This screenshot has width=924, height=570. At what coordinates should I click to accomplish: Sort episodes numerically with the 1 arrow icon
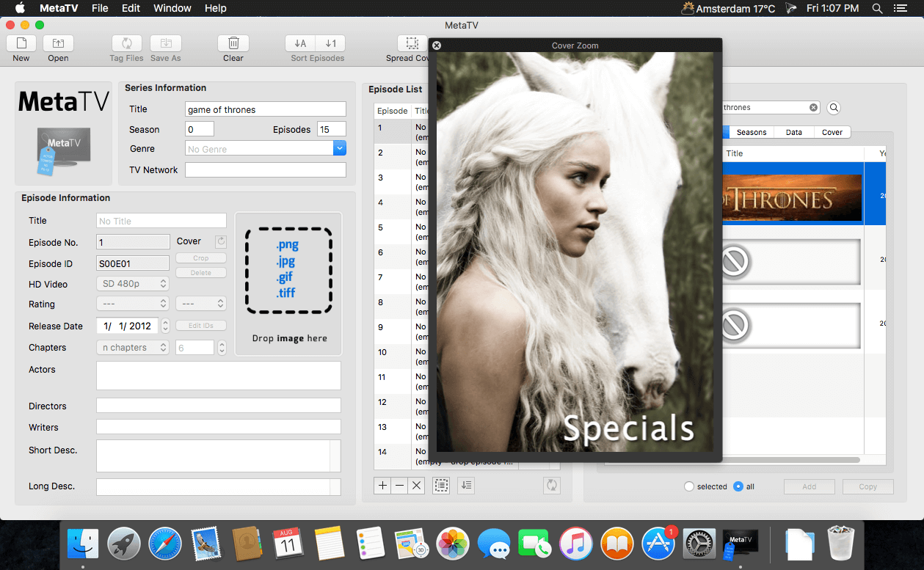coord(332,43)
